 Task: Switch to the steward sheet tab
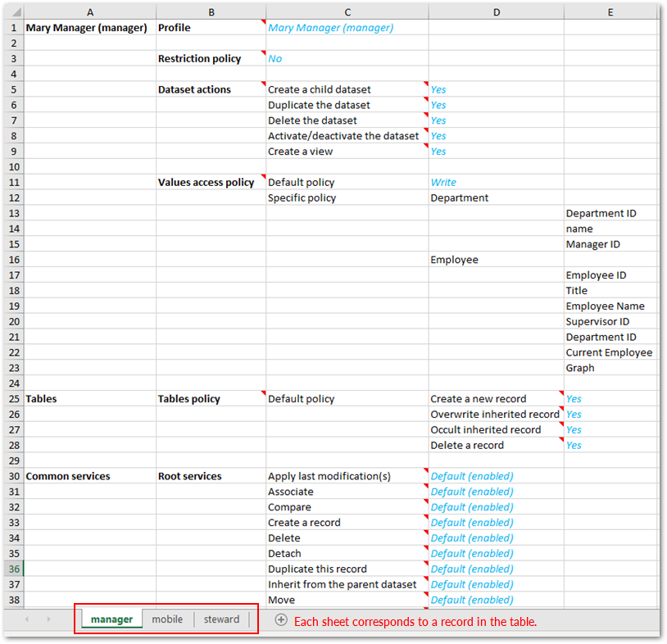click(x=221, y=619)
